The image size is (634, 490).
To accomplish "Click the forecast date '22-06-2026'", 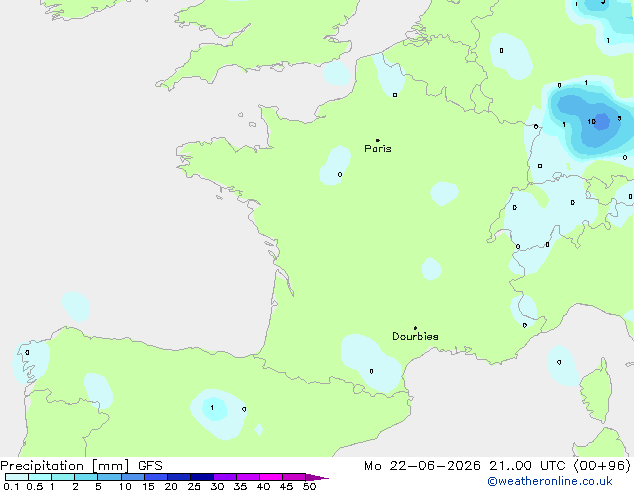I will 435,466.
